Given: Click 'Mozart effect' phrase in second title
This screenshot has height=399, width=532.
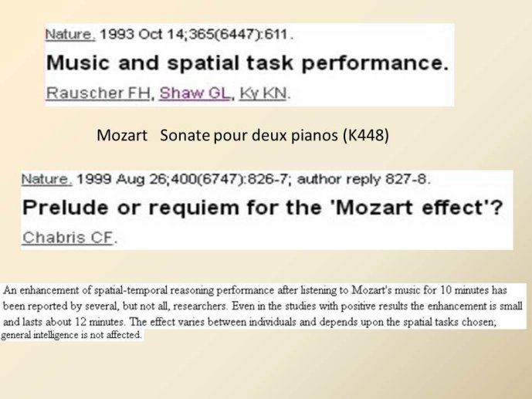Looking at the screenshot, I should tap(409, 207).
